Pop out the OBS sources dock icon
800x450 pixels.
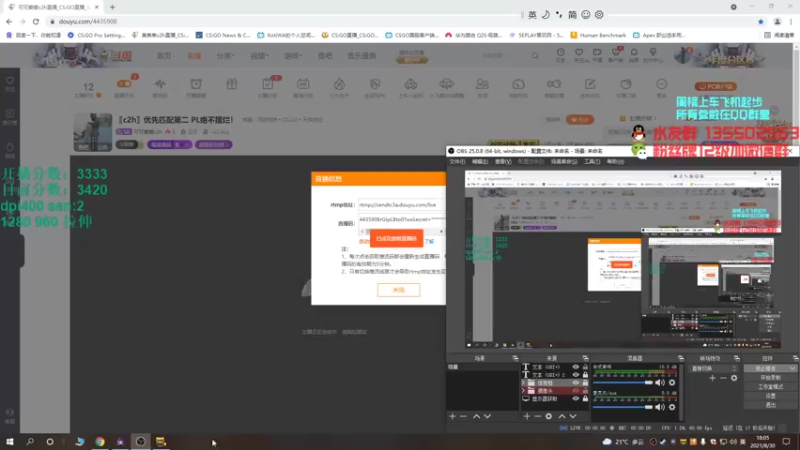[585, 358]
